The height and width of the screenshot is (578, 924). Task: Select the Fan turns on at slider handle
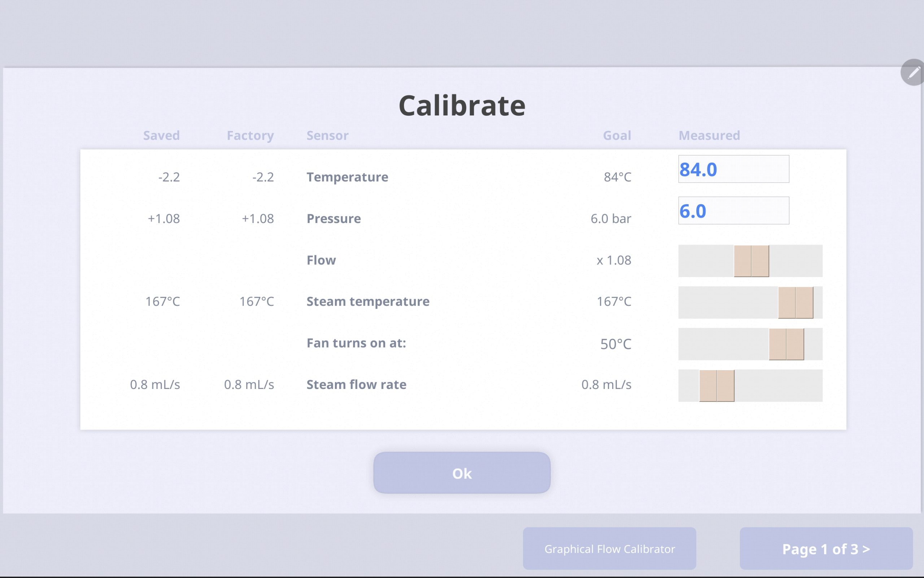click(786, 344)
